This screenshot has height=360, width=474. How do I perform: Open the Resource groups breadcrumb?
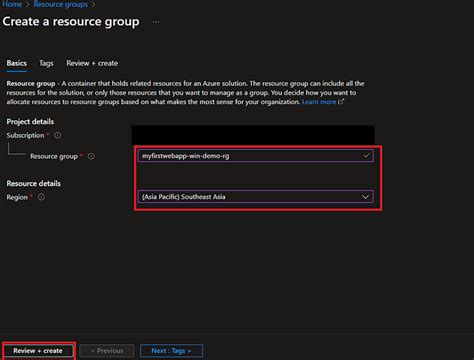coord(60,4)
